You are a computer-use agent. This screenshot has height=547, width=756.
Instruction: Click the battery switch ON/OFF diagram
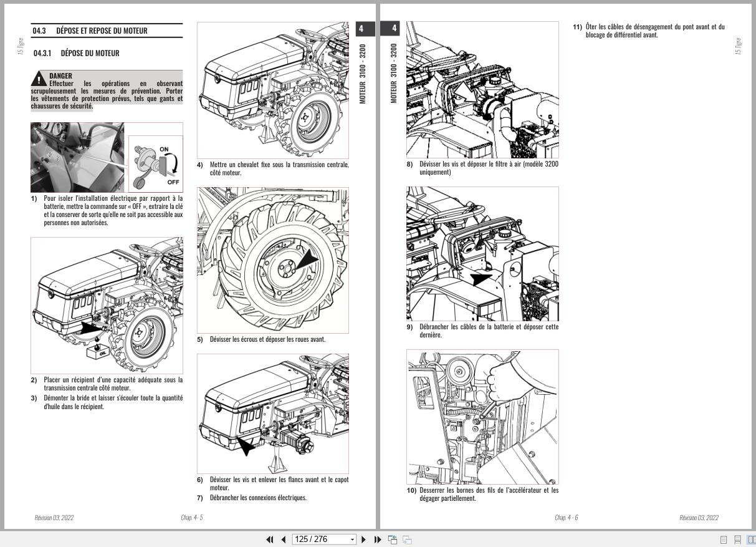[156, 165]
